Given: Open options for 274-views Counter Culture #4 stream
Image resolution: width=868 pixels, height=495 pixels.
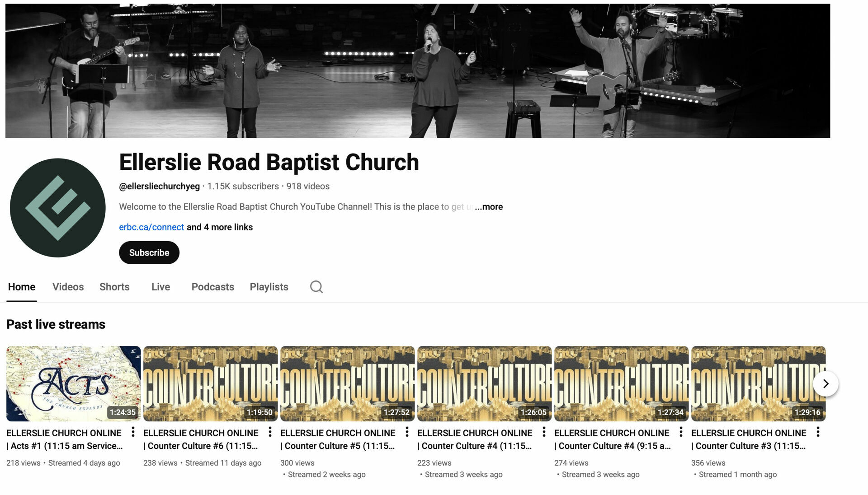Looking at the screenshot, I should [x=681, y=432].
